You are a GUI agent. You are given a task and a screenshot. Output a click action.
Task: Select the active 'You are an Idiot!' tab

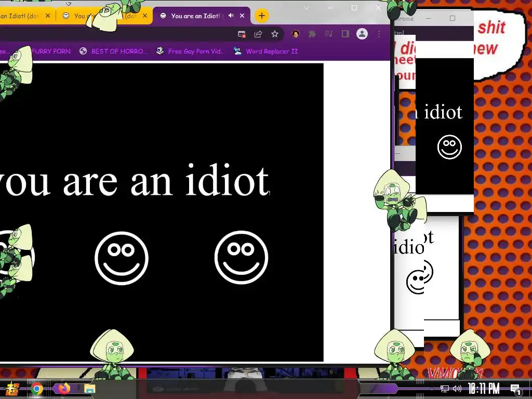202,16
